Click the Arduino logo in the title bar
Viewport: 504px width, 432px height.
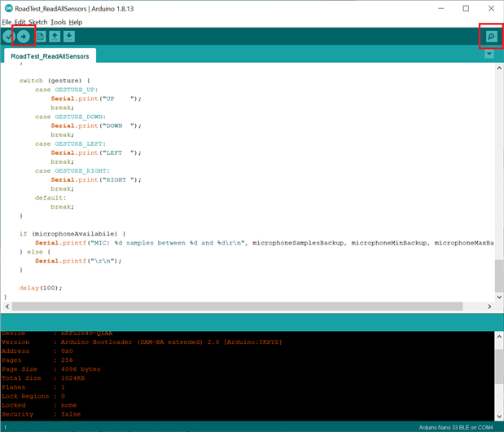coord(8,8)
